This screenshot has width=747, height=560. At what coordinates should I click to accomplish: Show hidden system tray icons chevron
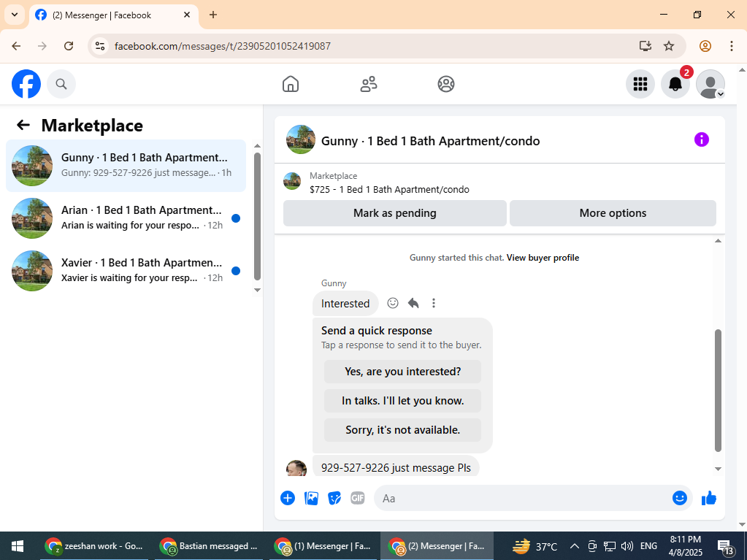[575, 545]
